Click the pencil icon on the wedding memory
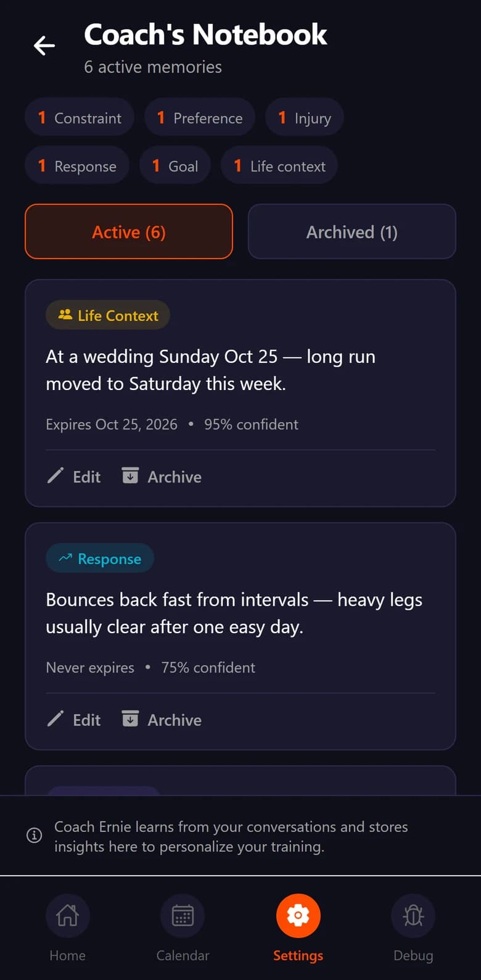The height and width of the screenshot is (980, 481). tap(55, 476)
